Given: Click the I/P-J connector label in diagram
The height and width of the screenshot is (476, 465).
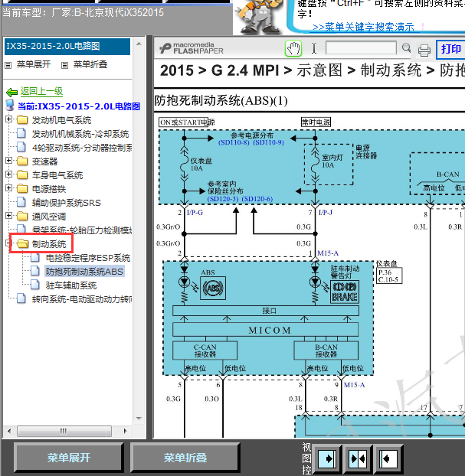Looking at the screenshot, I should 326,213.
